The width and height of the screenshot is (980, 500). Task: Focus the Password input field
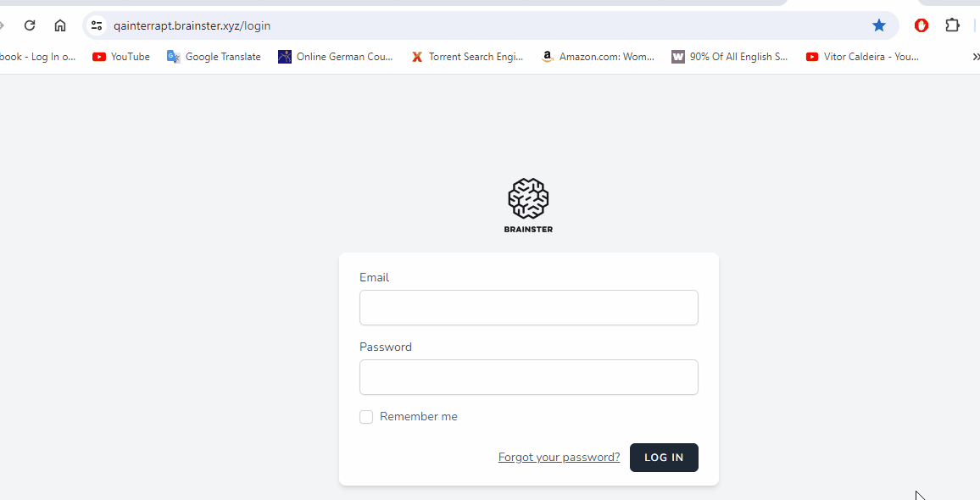pyautogui.click(x=529, y=377)
